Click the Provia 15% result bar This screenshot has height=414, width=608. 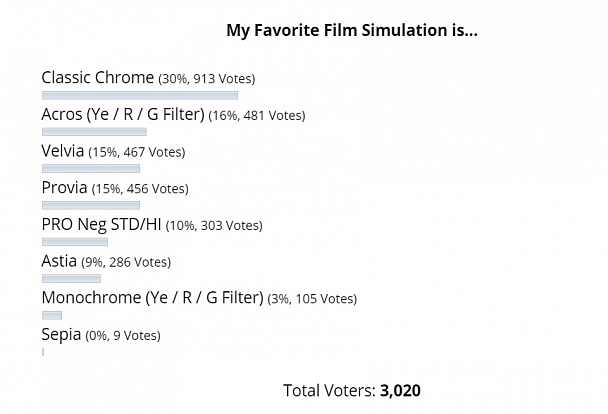click(91, 205)
